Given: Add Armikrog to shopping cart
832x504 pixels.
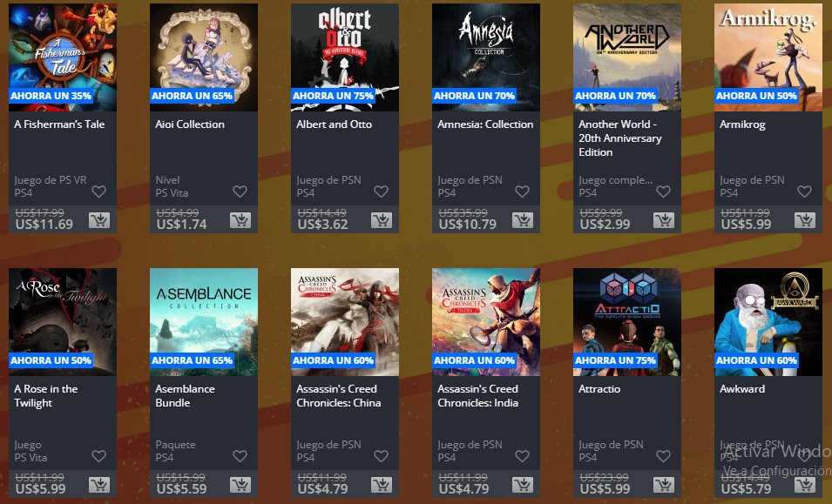Looking at the screenshot, I should coord(805,220).
